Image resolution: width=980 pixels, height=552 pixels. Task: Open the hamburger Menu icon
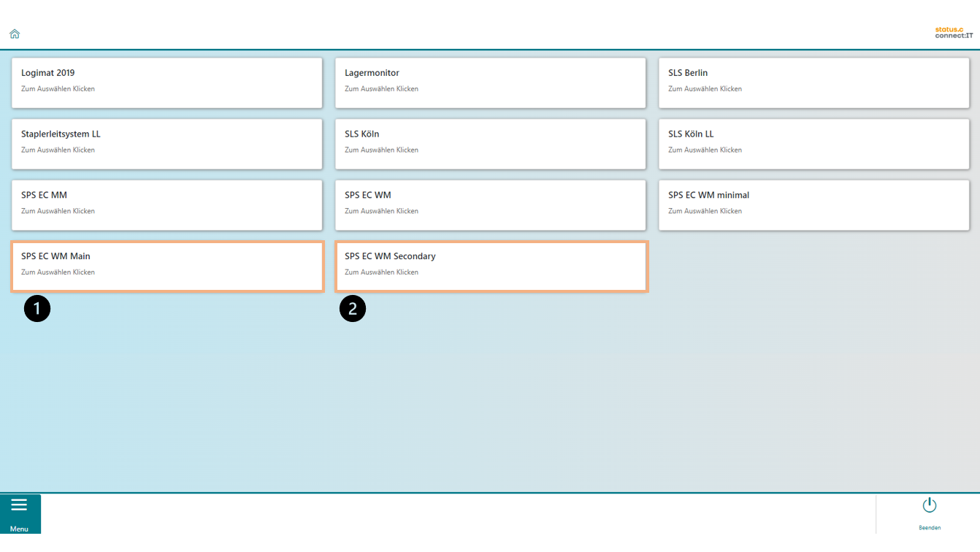coord(19,505)
